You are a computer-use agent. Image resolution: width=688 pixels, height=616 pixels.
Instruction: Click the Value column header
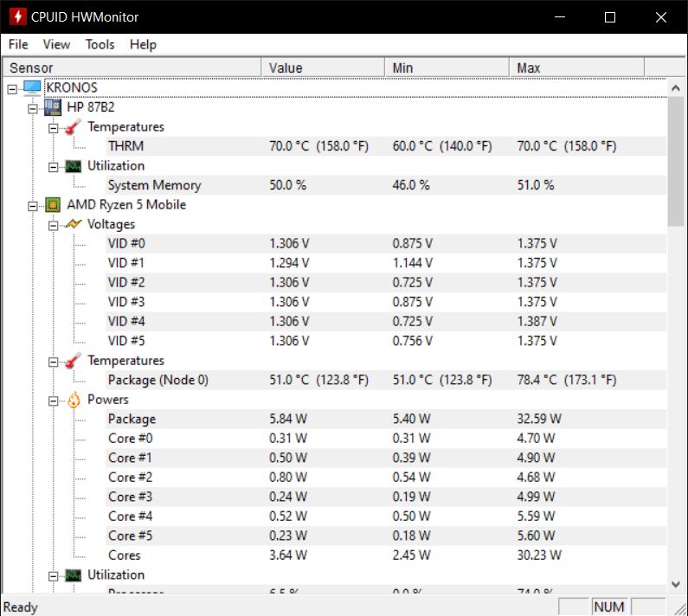pos(324,68)
